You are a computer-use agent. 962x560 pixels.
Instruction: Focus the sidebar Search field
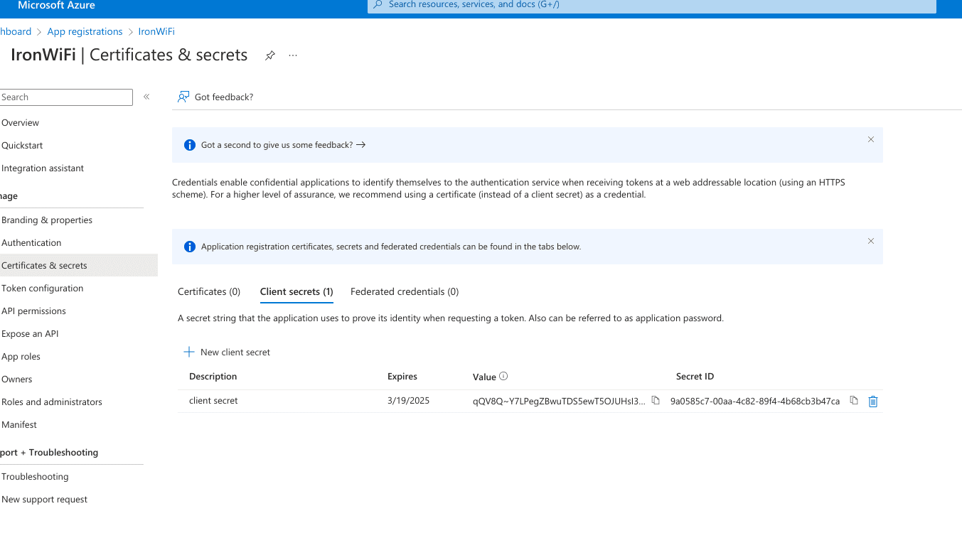[x=66, y=97]
